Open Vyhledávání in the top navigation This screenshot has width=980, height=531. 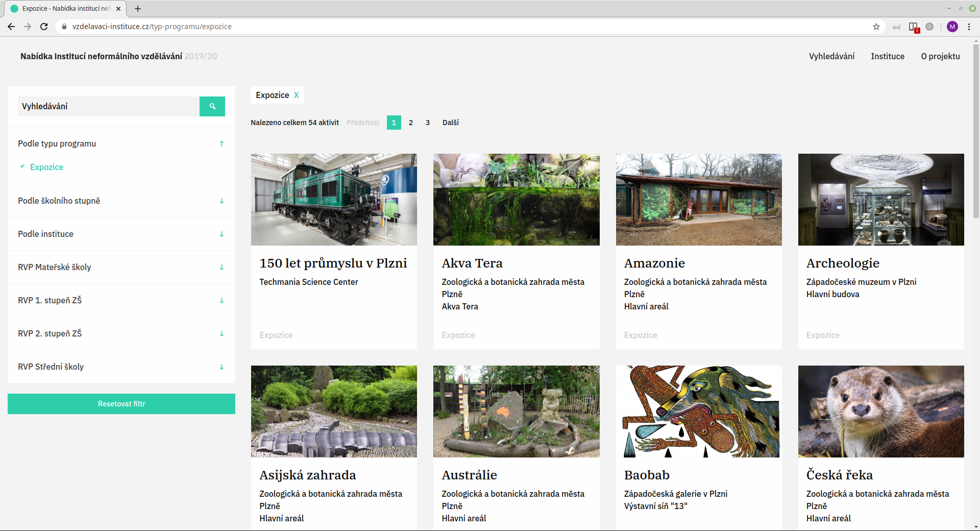(831, 56)
